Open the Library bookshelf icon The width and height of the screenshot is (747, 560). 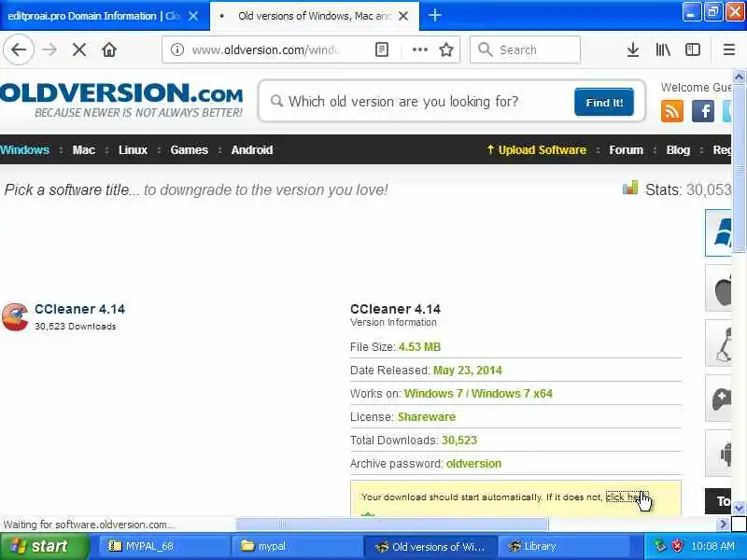click(x=663, y=49)
